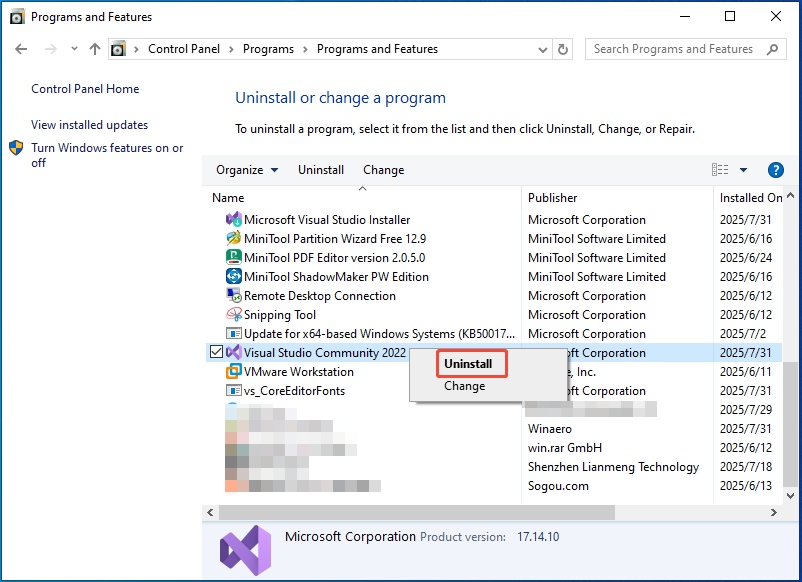The image size is (802, 582).
Task: Open the view options dropdown arrow
Action: 743,170
